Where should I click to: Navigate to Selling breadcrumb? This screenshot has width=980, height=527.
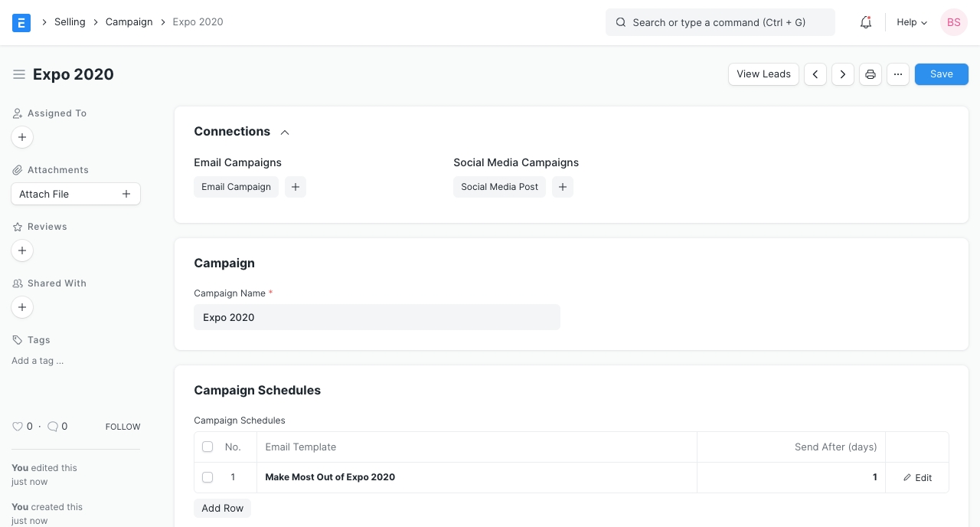[x=70, y=22]
